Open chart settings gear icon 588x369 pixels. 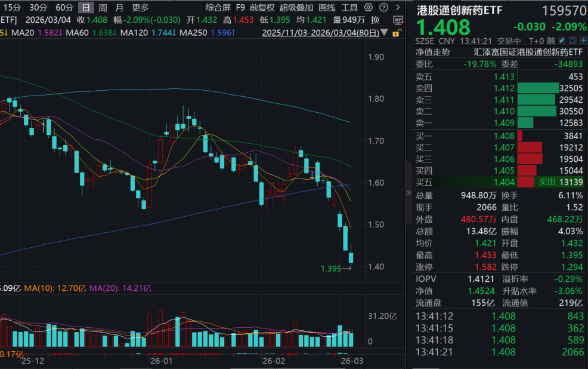[x=368, y=8]
